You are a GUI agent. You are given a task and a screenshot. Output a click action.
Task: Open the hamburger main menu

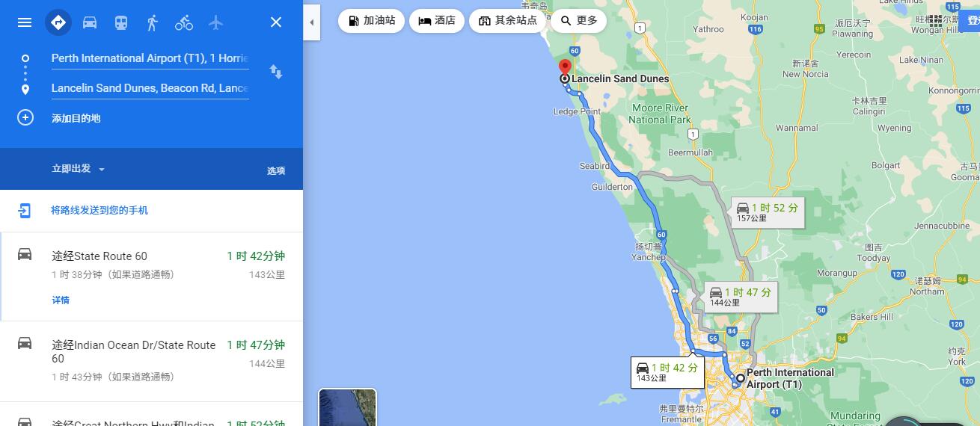point(25,22)
